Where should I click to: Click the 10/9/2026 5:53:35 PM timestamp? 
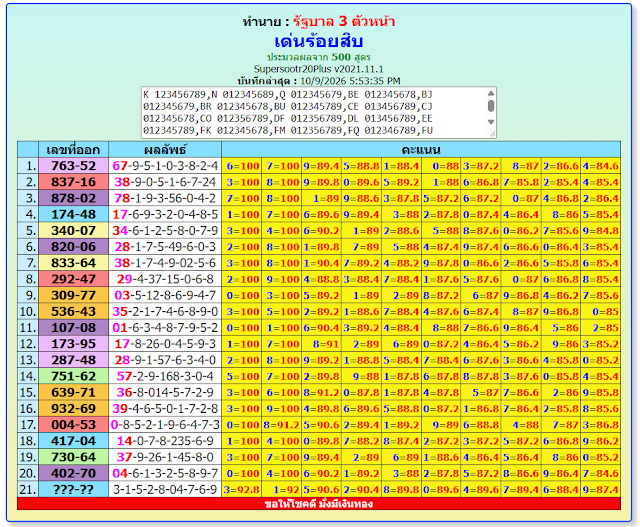pos(350,81)
